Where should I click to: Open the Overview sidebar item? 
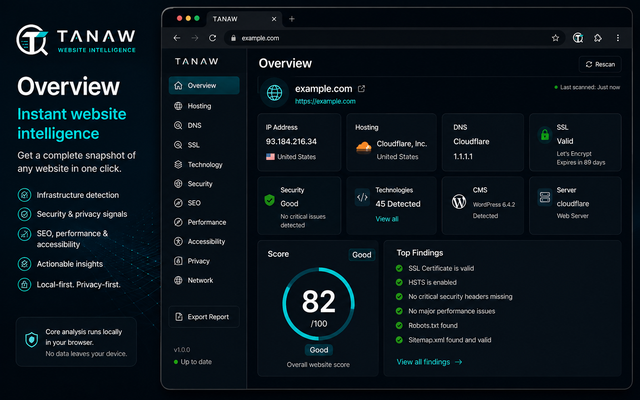204,85
